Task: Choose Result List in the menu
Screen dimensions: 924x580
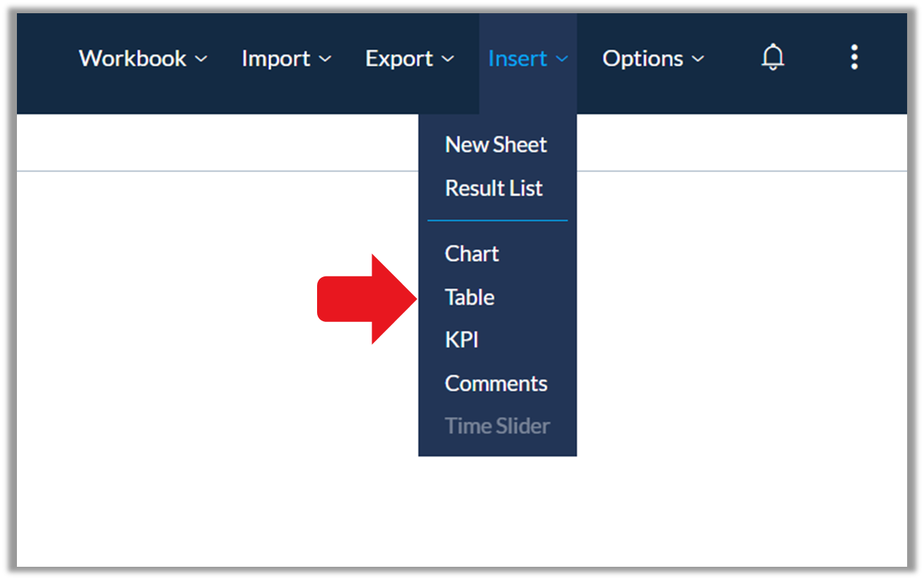Action: [494, 188]
